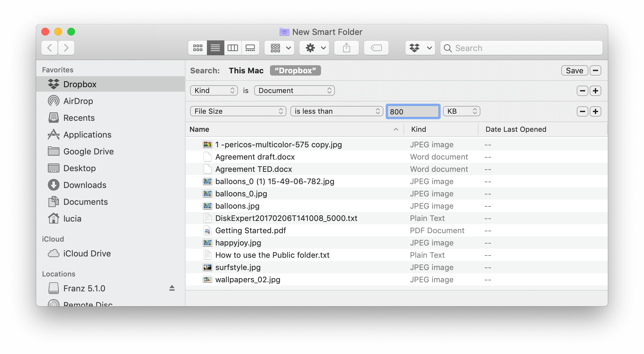Viewport: 644px width, 354px height.
Task: Open Recents in the sidebar
Action: (x=111, y=118)
